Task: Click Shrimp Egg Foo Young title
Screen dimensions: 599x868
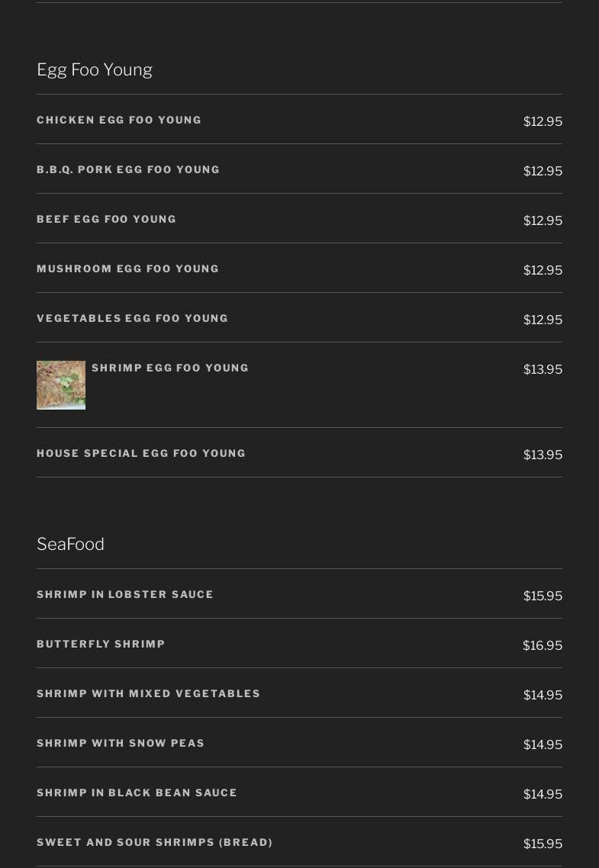Action: point(170,368)
